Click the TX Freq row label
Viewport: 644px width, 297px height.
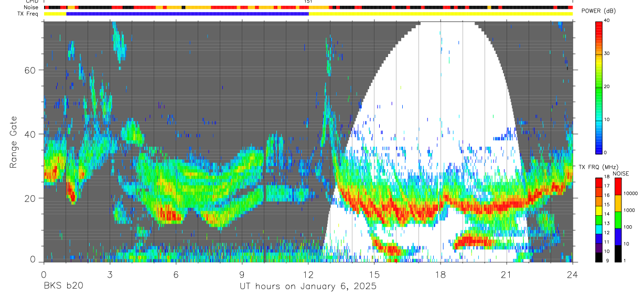click(x=28, y=14)
